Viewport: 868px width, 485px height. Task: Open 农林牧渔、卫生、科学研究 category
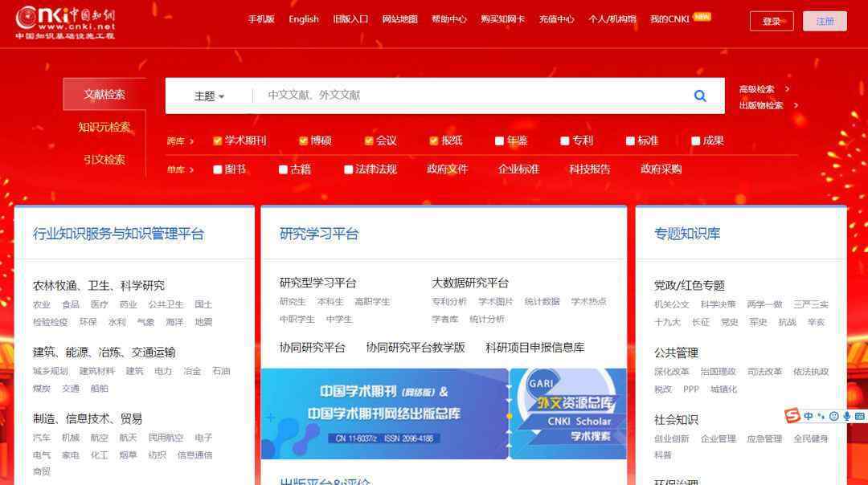(x=99, y=286)
